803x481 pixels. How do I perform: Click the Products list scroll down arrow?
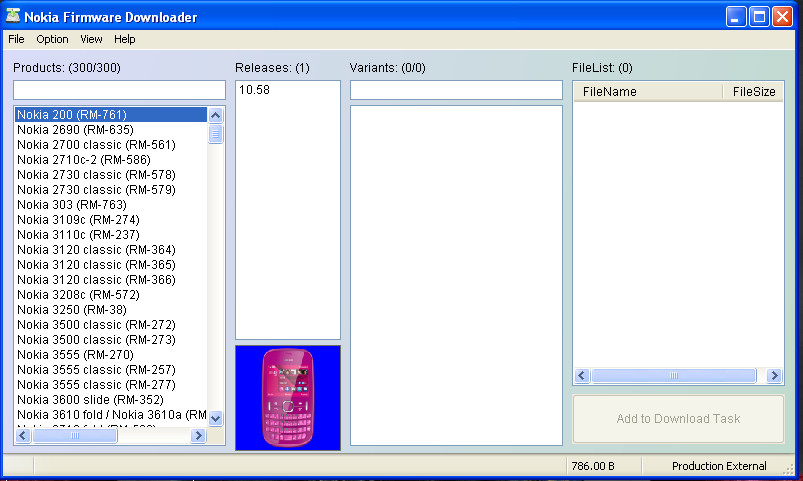coord(216,418)
